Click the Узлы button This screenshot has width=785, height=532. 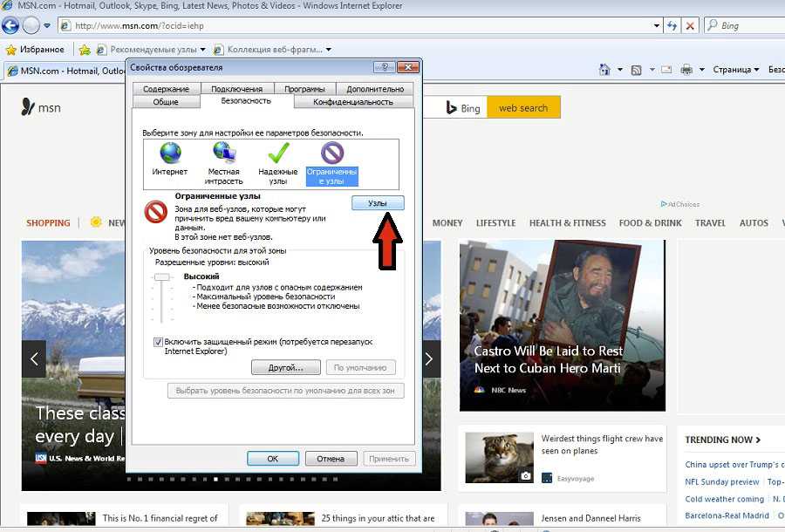(x=378, y=202)
